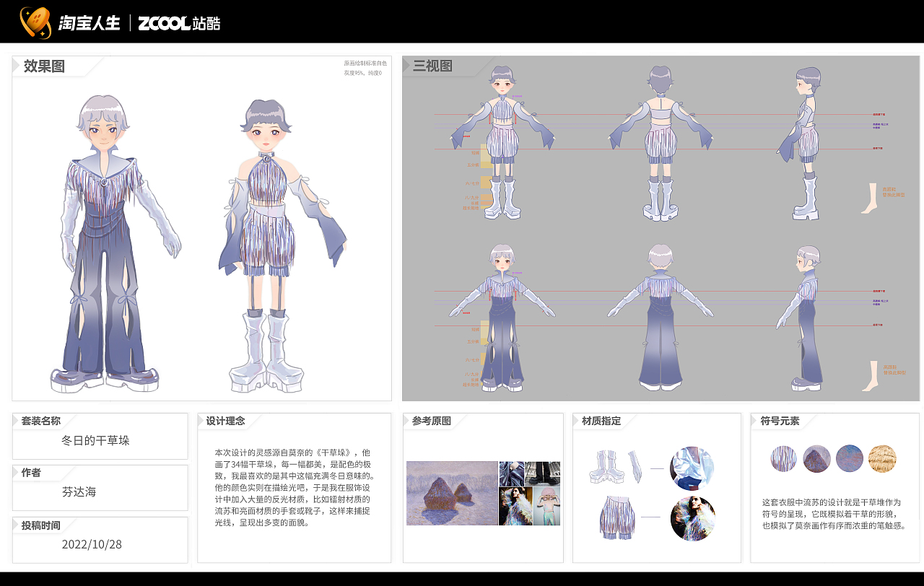Click the 原画绘制标准白色 note text

[365, 64]
